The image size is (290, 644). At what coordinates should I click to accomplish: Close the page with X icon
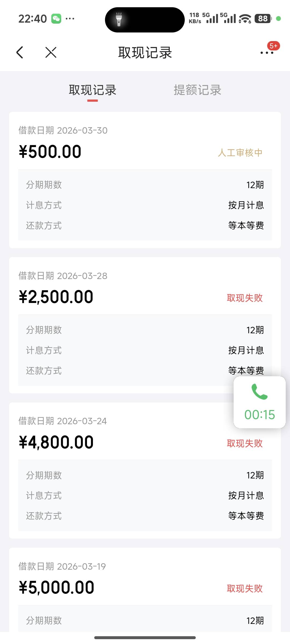pos(51,52)
